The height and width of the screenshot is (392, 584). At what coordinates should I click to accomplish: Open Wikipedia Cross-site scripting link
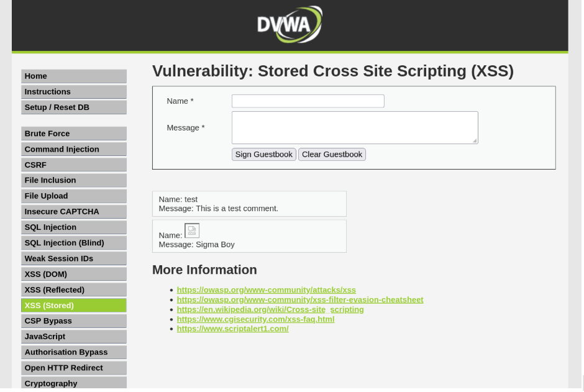(270, 309)
